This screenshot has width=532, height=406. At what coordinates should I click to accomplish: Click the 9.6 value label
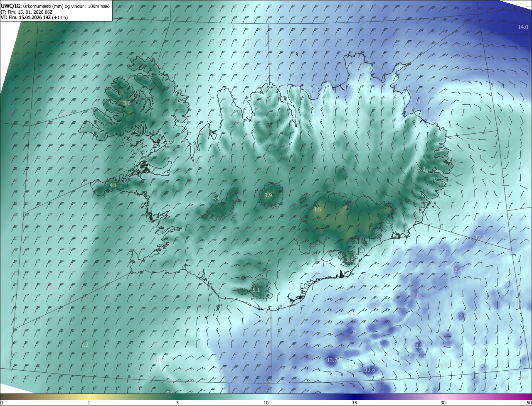(350, 367)
